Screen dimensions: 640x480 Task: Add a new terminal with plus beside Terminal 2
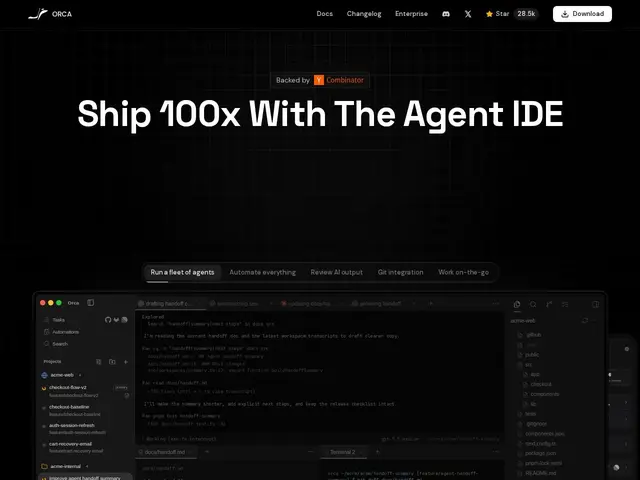[x=377, y=452]
